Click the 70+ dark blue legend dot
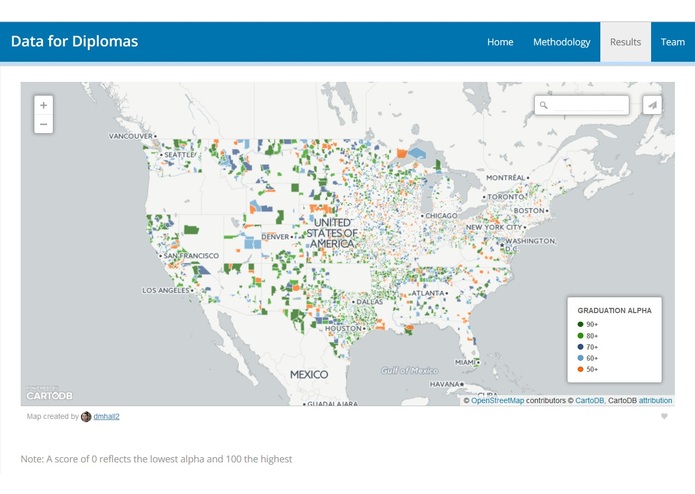Image resolution: width=695 pixels, height=494 pixels. (580, 347)
